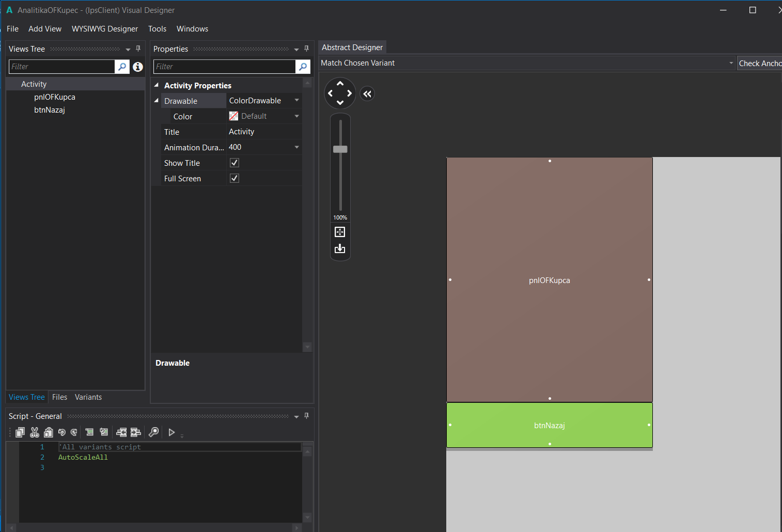Select the green btnNazaj view in designer
782x532 pixels.
click(550, 425)
